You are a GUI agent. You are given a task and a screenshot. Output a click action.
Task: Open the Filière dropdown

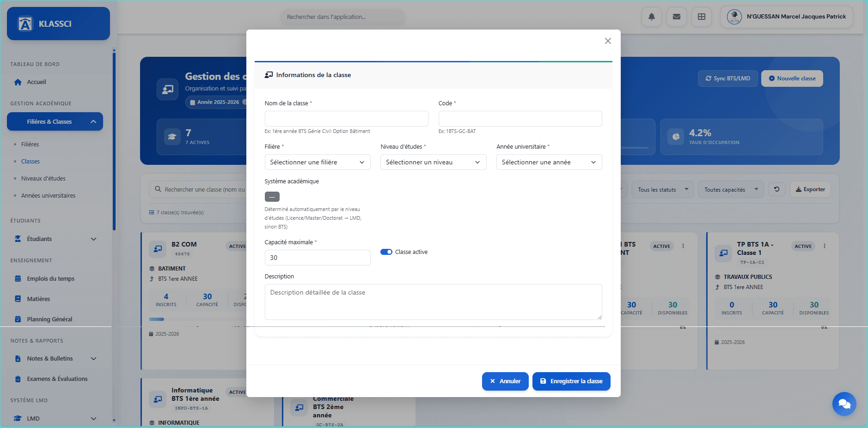point(317,162)
